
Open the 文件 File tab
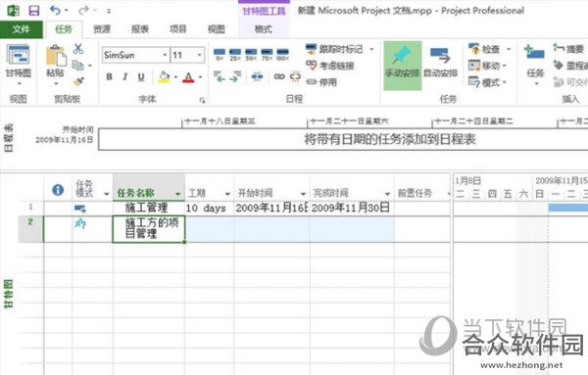tap(22, 29)
